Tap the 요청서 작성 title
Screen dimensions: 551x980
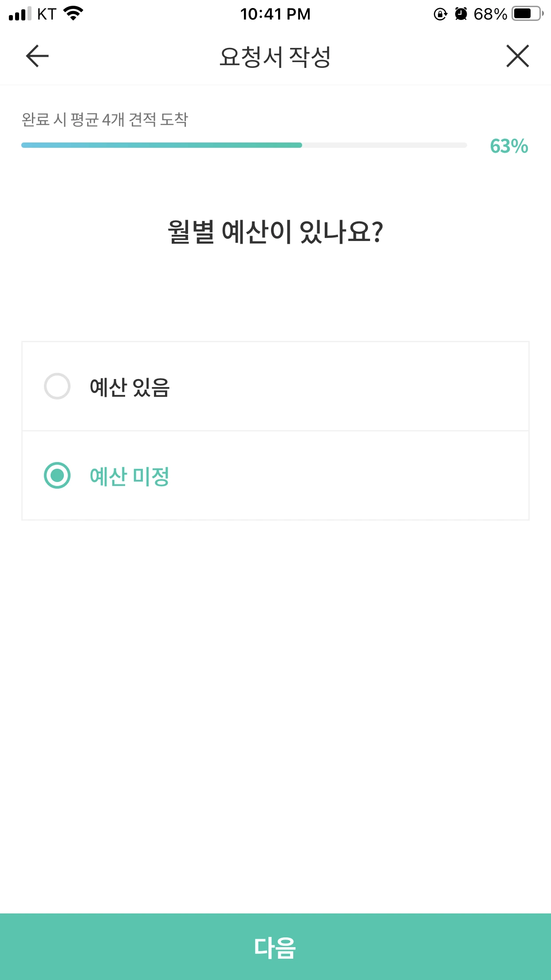[x=275, y=57]
